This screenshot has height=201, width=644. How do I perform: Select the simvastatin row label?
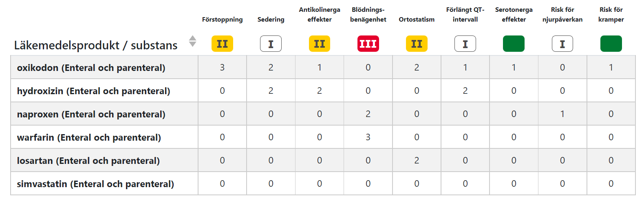click(95, 184)
